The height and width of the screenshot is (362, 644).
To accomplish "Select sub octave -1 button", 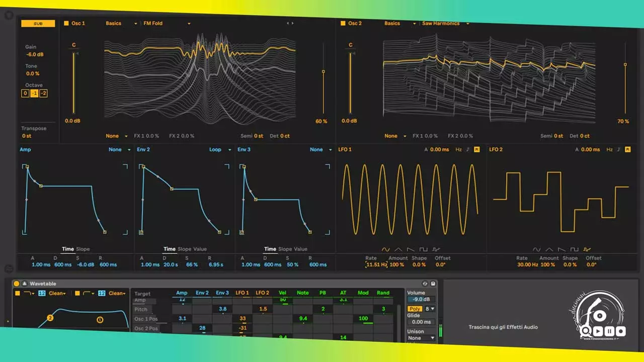I will click(34, 93).
